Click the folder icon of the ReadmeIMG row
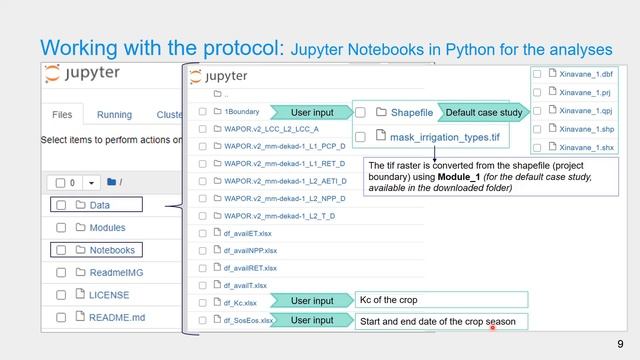Screen dimensions: 640x360 coord(80,272)
